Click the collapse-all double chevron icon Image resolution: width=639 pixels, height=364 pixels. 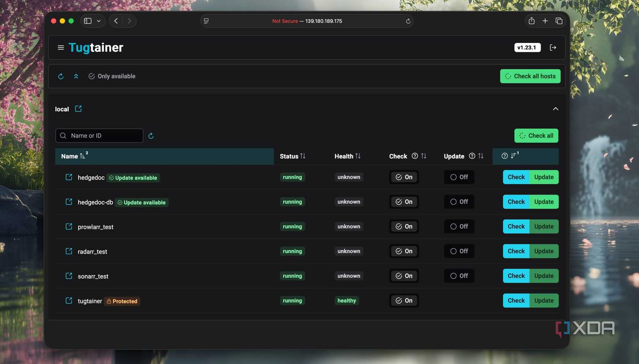point(76,76)
